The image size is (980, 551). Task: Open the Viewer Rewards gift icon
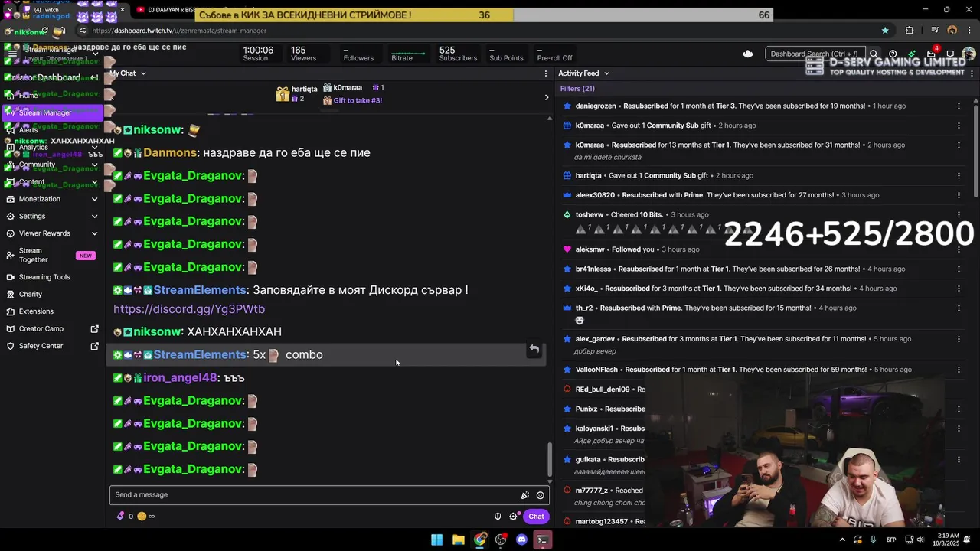click(10, 233)
